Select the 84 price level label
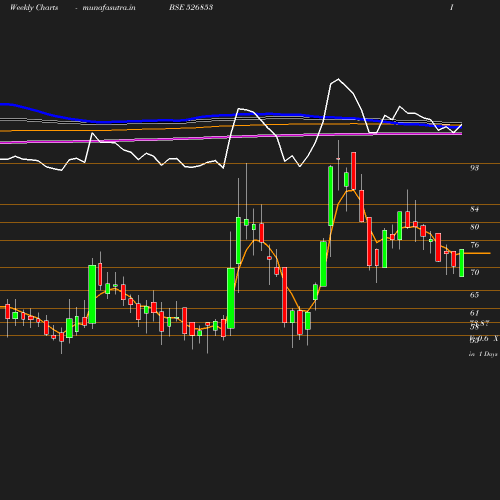 tap(474, 209)
